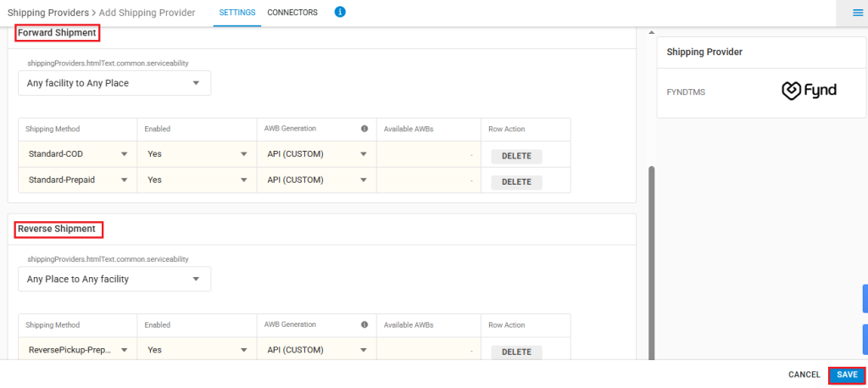Save the shipping provider settings
This screenshot has height=388, width=868.
(847, 374)
